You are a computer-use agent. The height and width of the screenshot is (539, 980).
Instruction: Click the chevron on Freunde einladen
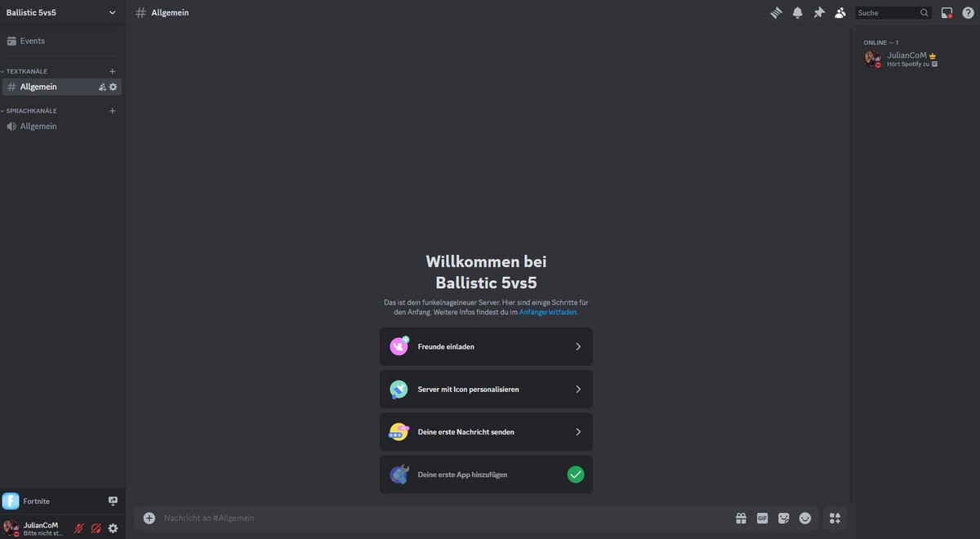(578, 346)
